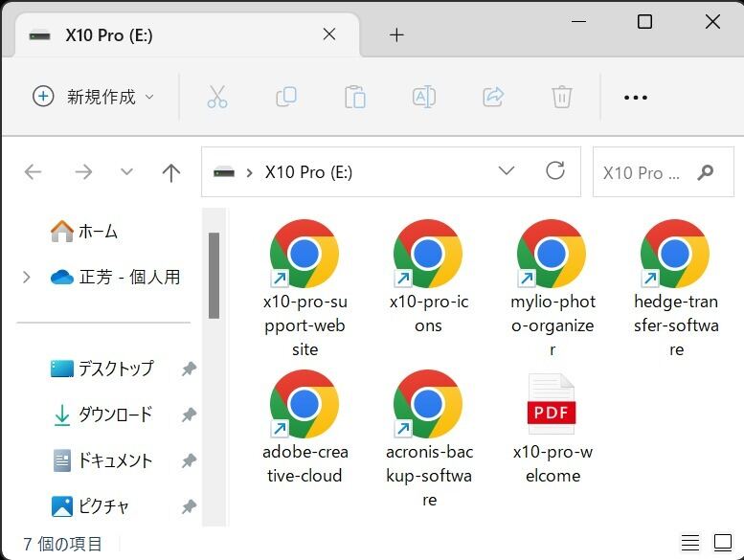Refresh the folder view
The image size is (744, 560).
[555, 170]
